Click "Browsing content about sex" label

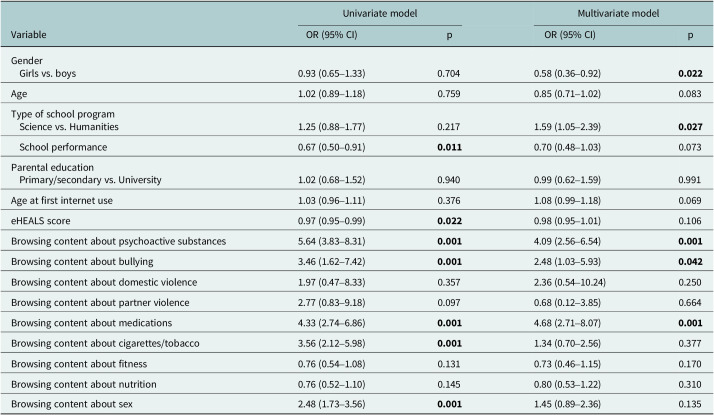(70, 403)
